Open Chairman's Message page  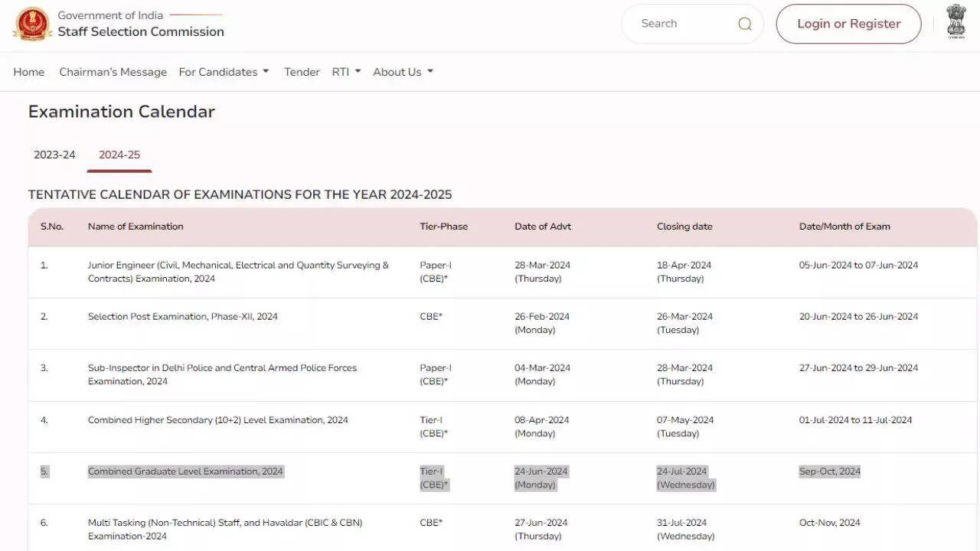[113, 72]
